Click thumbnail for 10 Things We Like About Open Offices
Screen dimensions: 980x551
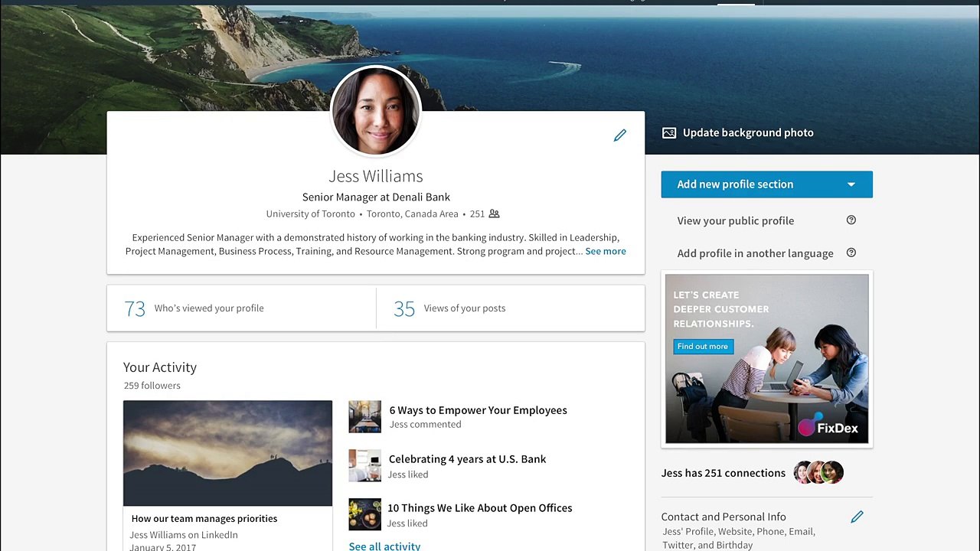364,515
